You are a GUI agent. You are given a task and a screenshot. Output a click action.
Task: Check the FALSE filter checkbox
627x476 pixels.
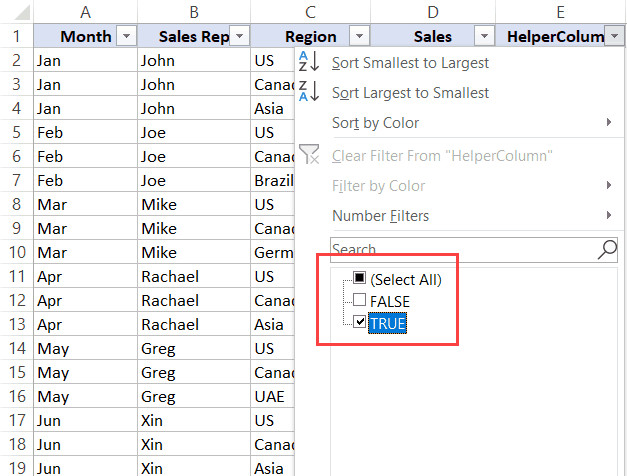click(x=360, y=301)
